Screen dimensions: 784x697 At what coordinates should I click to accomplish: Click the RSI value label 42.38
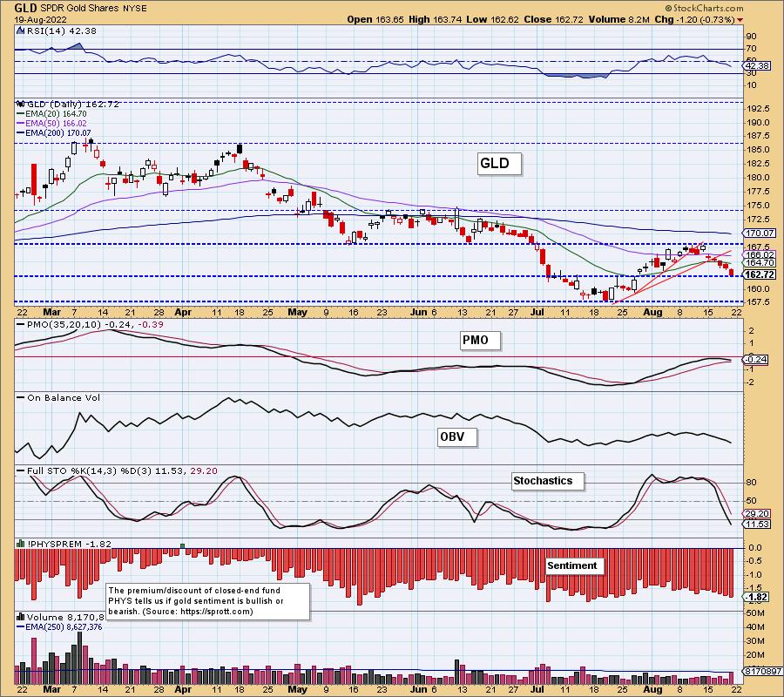tap(757, 66)
